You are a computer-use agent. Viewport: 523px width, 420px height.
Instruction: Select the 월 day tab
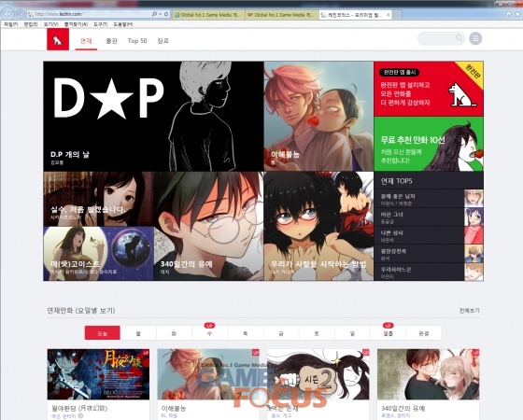[138, 333]
